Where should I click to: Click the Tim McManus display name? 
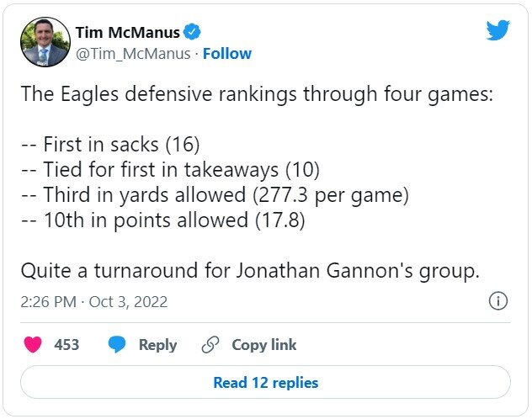coord(128,33)
